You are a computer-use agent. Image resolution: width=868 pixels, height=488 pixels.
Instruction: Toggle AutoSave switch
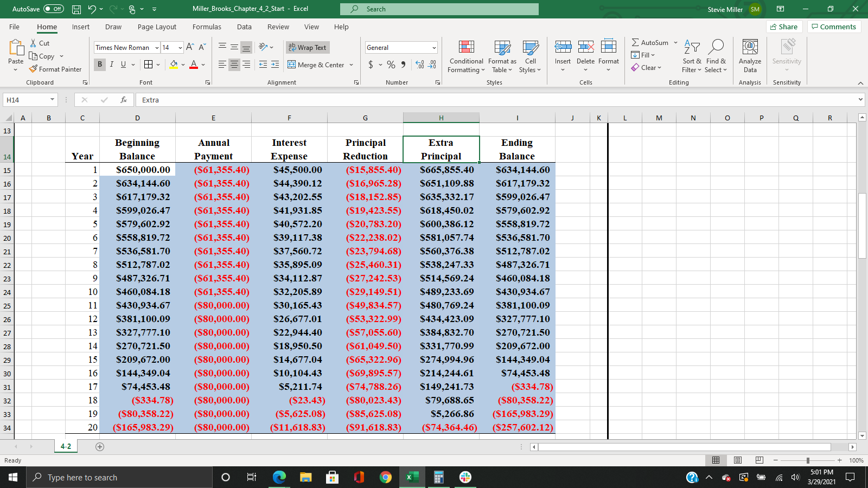[54, 9]
